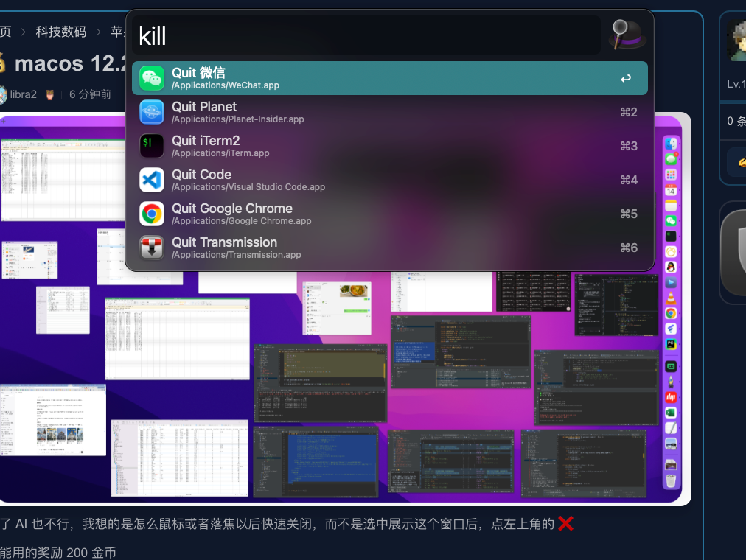Click Finder icon in the pictured dock

pos(671,144)
